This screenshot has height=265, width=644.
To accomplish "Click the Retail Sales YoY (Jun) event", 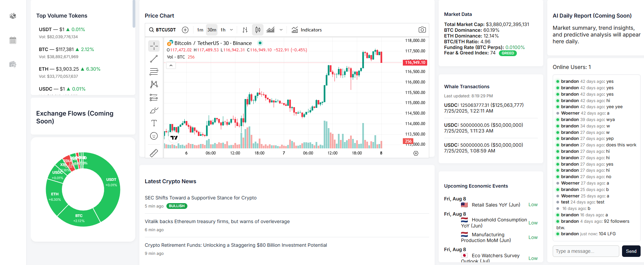I will pos(496,205).
